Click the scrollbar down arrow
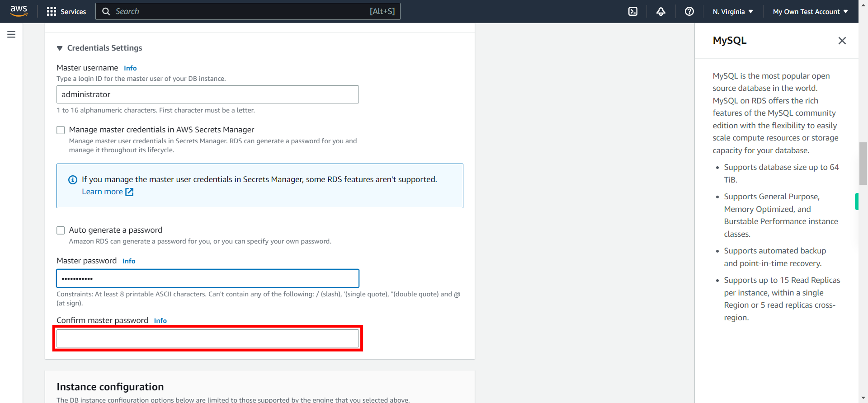 [x=863, y=398]
